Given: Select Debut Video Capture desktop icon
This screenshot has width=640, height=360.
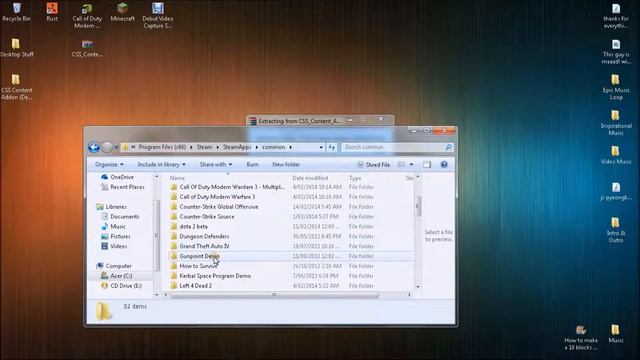Looking at the screenshot, I should (x=158, y=16).
